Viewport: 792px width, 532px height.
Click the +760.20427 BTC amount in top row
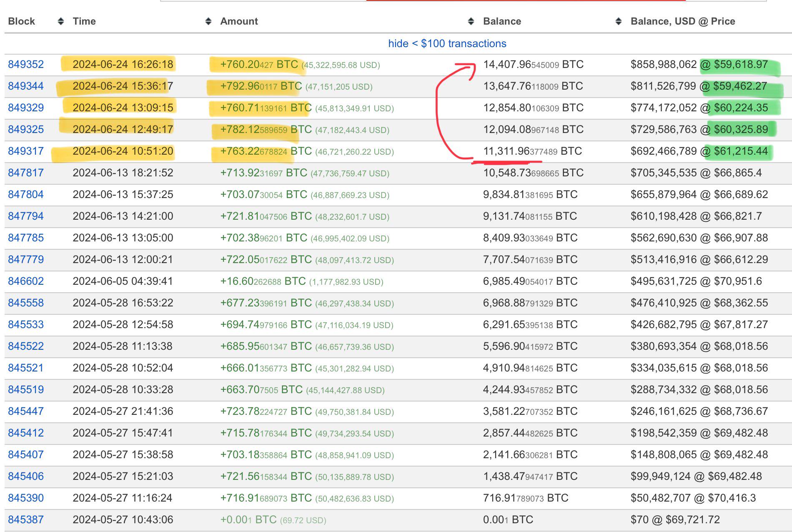coord(259,65)
